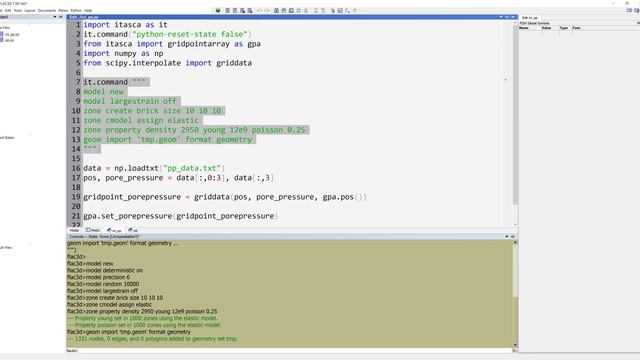Click console line 'flac3d>model precision 6'
The width and height of the screenshot is (640, 360).
point(98,277)
